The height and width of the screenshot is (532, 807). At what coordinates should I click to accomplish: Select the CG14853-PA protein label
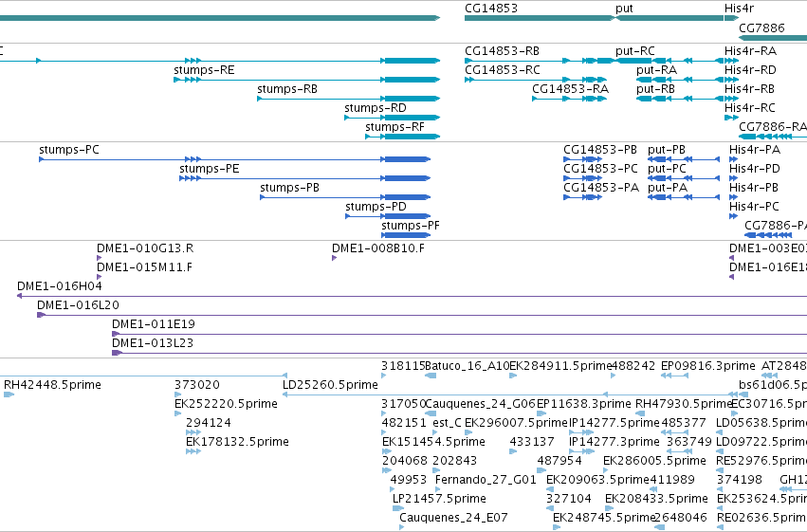tap(601, 188)
